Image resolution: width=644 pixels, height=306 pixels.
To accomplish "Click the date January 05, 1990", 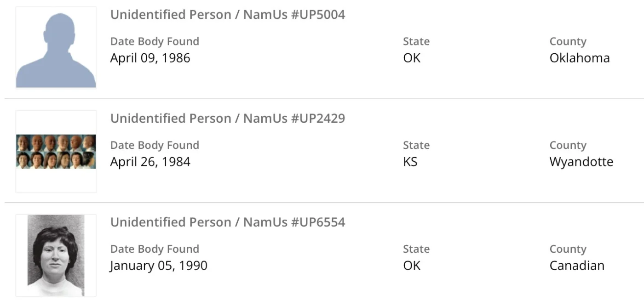I will [x=158, y=266].
